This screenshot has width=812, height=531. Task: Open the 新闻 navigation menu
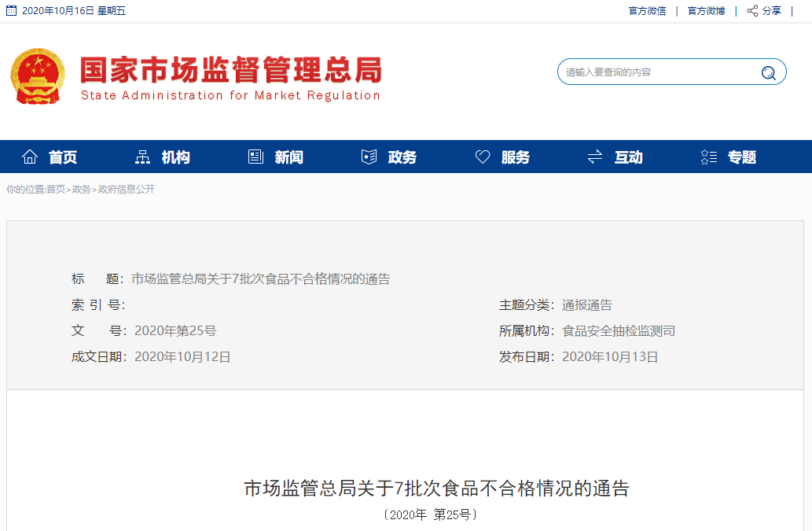click(289, 157)
